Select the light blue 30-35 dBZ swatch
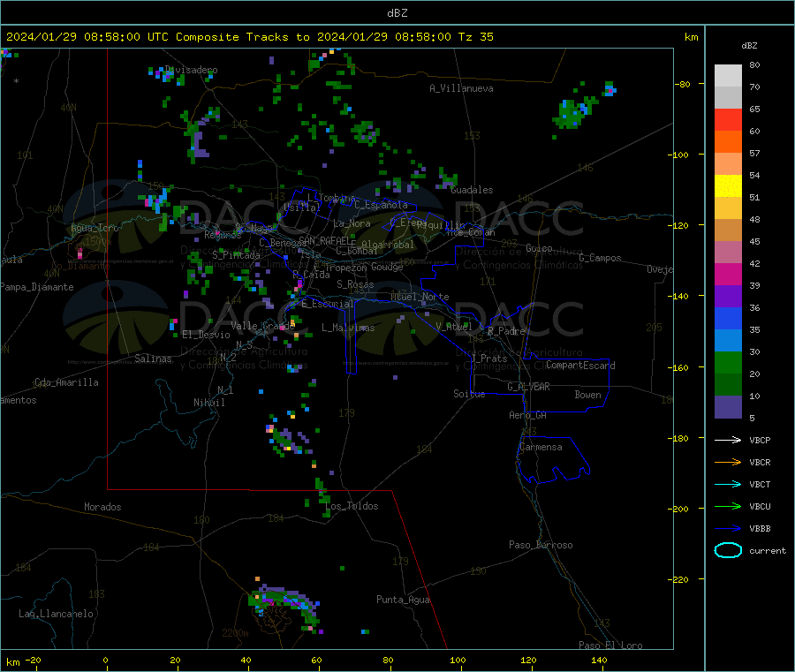 pos(728,341)
